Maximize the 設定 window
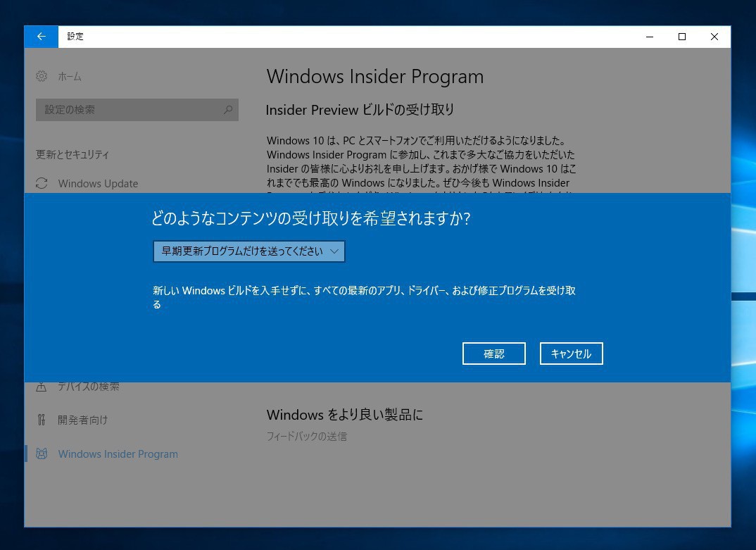Image resolution: width=756 pixels, height=550 pixels. point(682,37)
